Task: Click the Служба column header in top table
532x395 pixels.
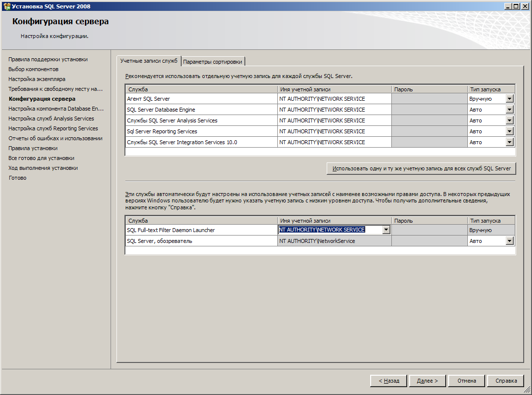Action: (201, 89)
